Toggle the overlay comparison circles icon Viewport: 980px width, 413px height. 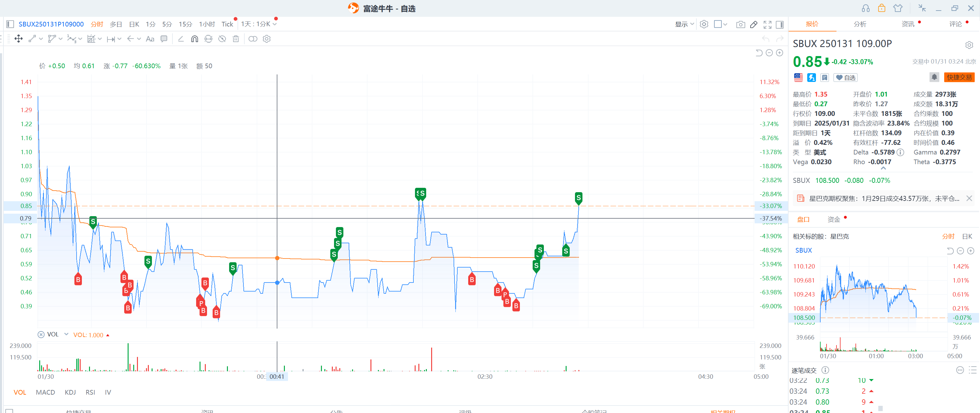click(252, 39)
